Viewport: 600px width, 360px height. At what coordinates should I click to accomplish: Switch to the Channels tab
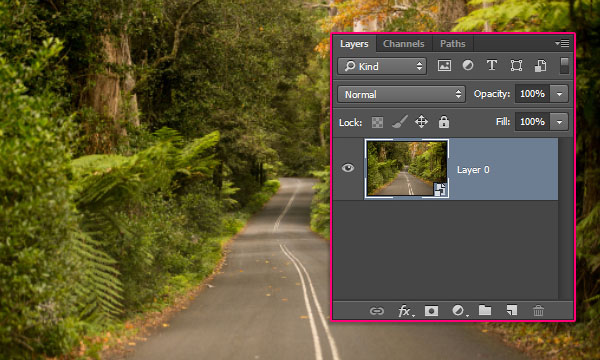tap(404, 44)
